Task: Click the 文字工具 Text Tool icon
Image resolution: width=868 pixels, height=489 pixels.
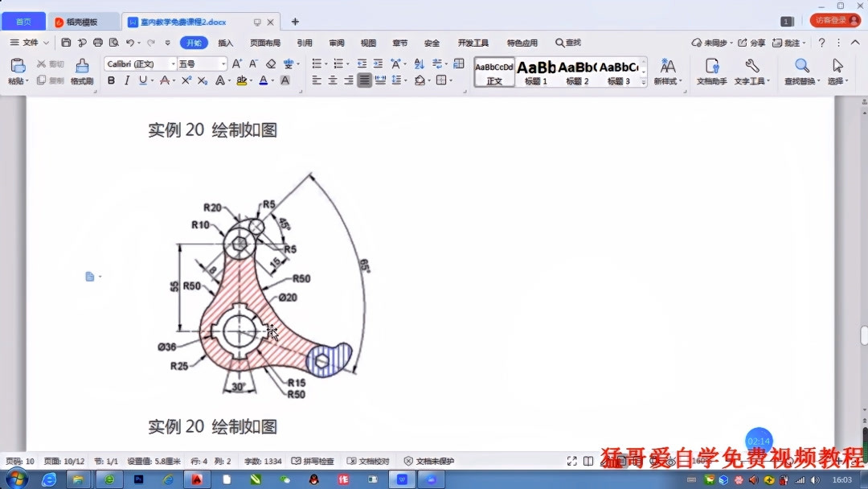Action: (x=752, y=68)
